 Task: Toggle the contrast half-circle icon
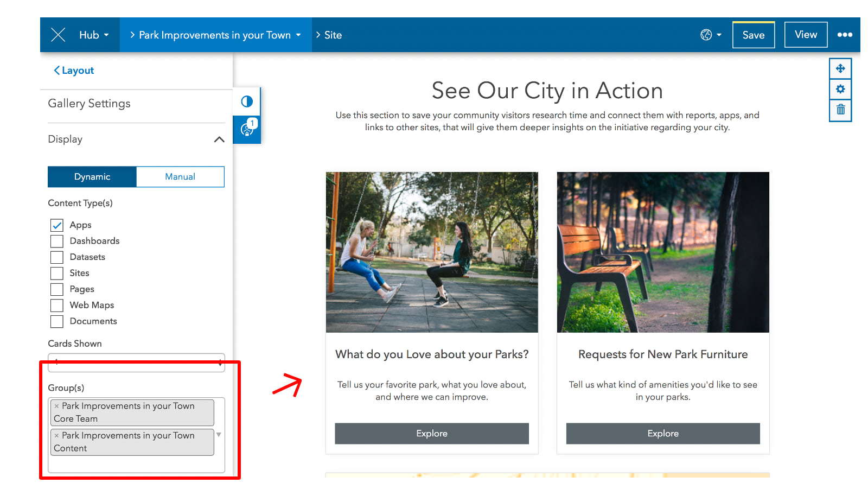point(247,101)
